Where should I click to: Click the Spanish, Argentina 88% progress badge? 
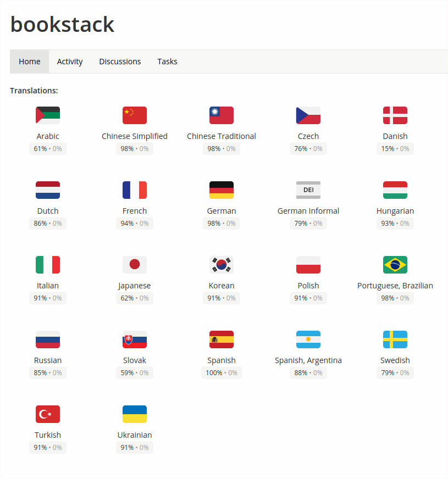click(308, 372)
